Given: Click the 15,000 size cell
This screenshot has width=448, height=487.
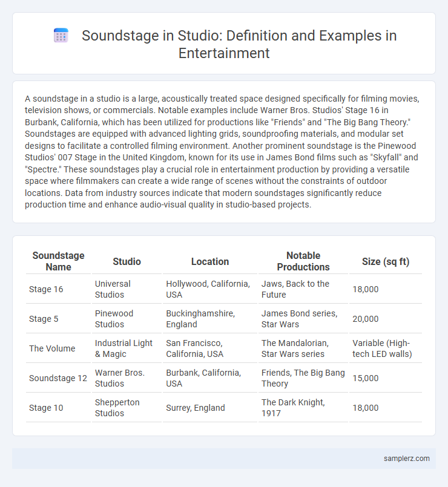Looking at the screenshot, I should (386, 378).
